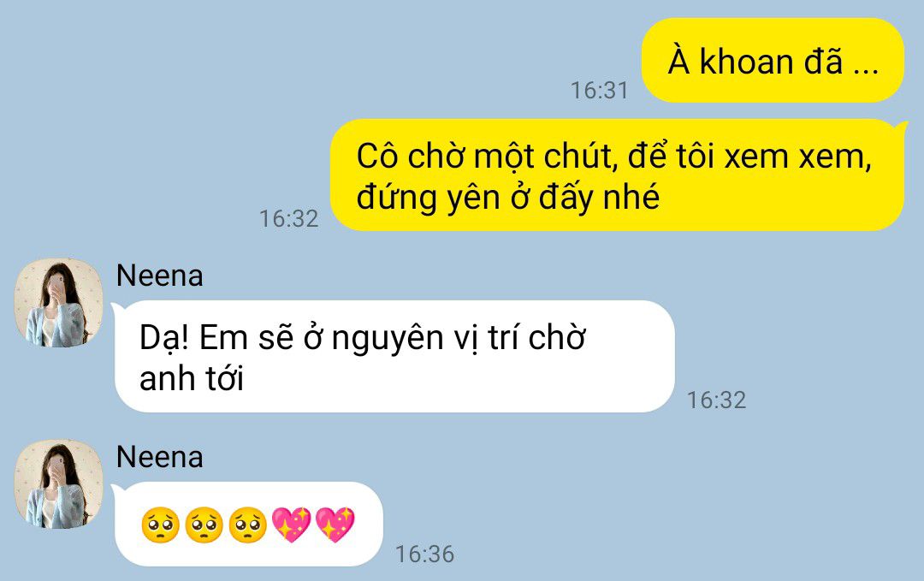Click the 16:31 timestamp
This screenshot has width=924, height=581.
pyautogui.click(x=599, y=91)
